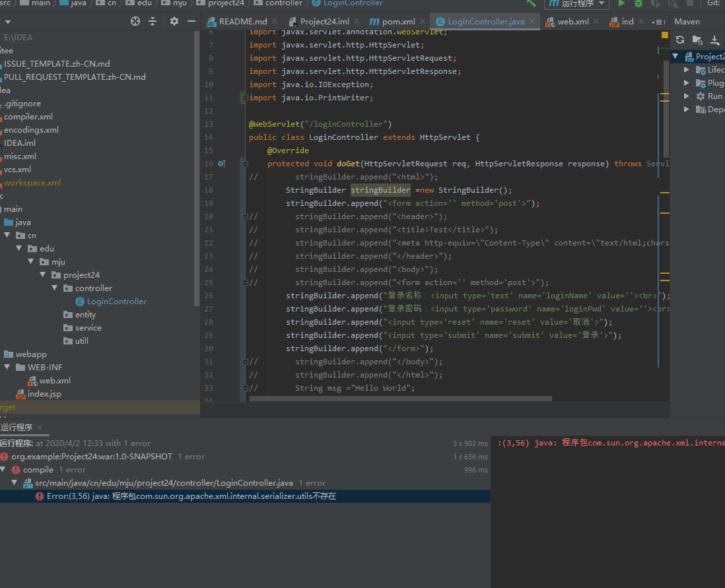Collapse the mju package folder
725x588 pixels.
[31, 261]
